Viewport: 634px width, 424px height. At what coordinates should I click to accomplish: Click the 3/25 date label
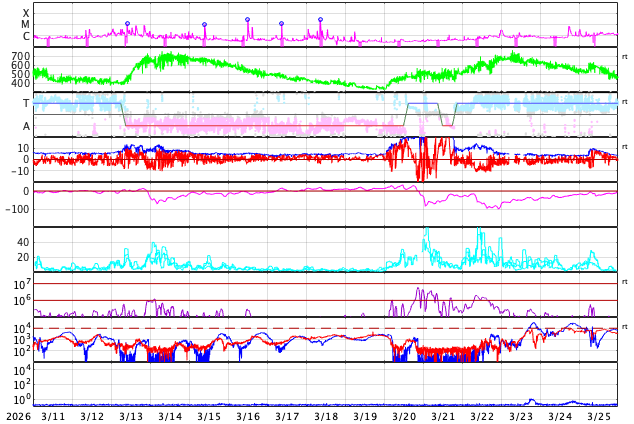599,416
